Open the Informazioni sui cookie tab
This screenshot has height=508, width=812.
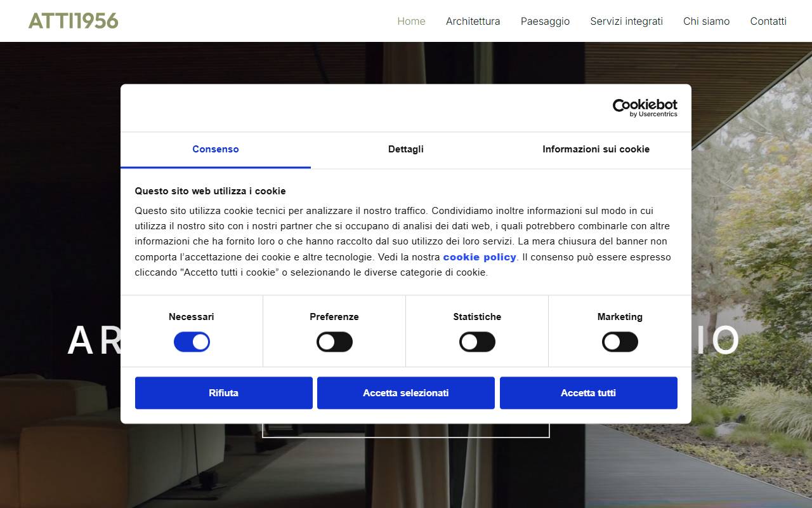[596, 150]
